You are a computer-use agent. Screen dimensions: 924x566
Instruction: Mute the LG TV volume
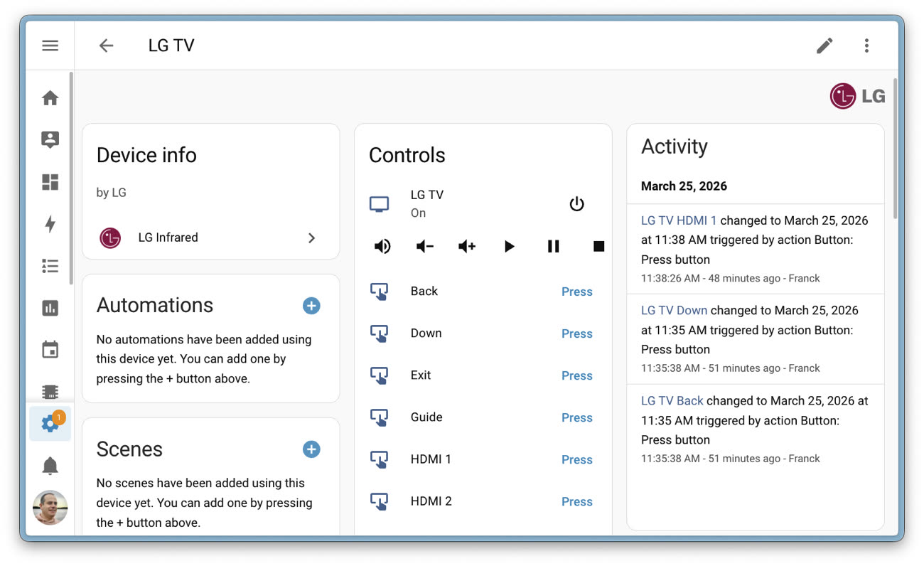(382, 247)
